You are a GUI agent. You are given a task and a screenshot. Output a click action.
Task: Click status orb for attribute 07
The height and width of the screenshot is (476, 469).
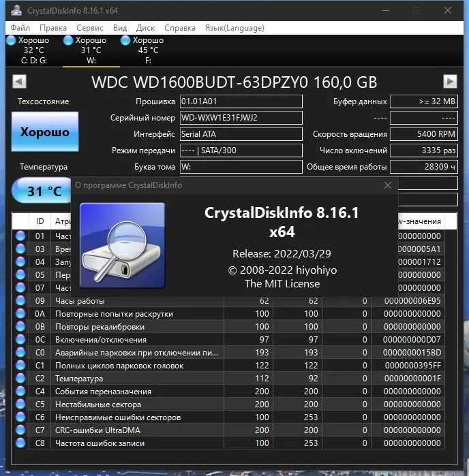pyautogui.click(x=20, y=287)
